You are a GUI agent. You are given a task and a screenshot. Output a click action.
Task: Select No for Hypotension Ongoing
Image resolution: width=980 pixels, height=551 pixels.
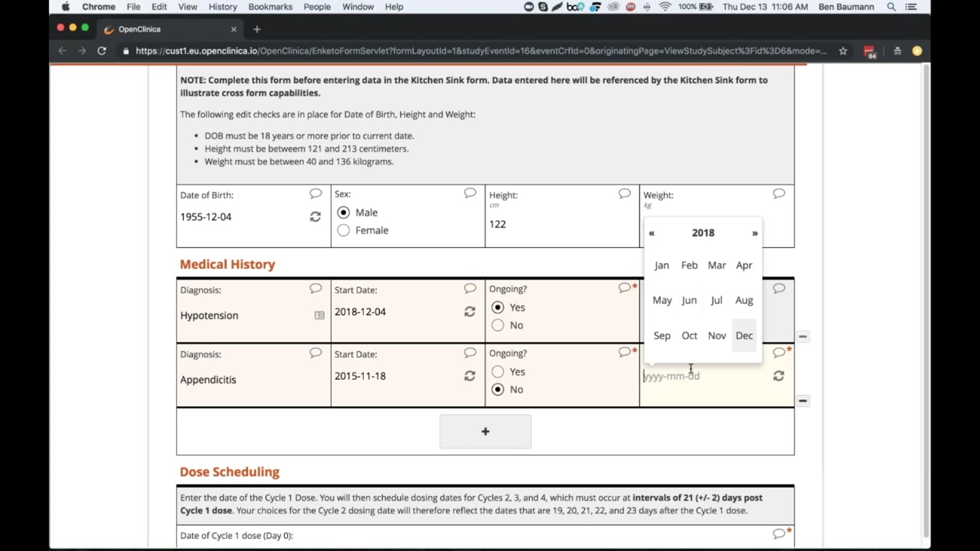tap(497, 325)
